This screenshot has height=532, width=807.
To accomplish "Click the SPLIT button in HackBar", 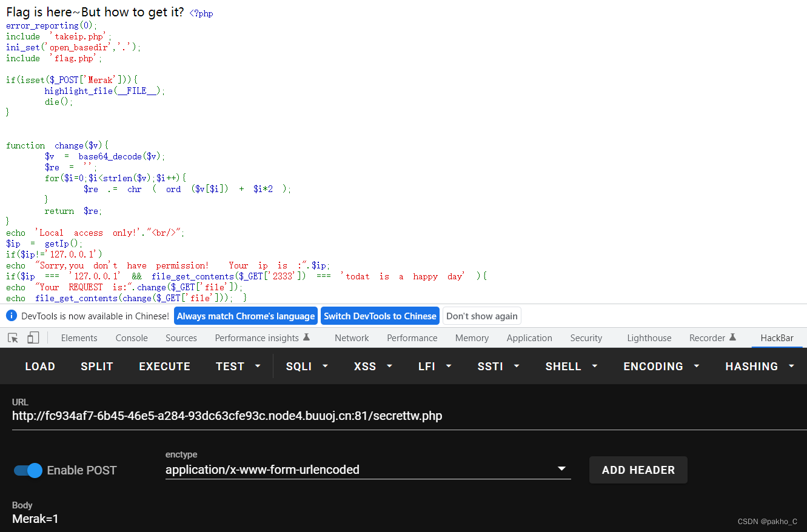I will 97,367.
